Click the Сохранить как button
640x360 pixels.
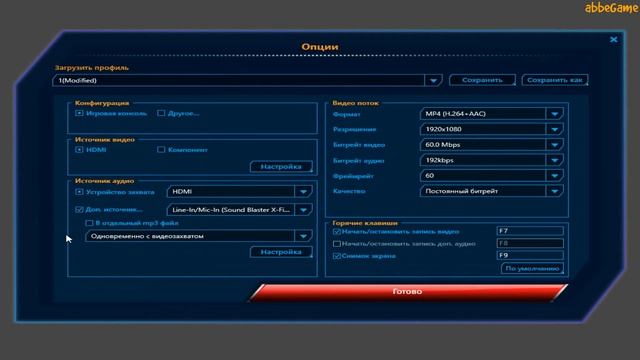click(555, 80)
